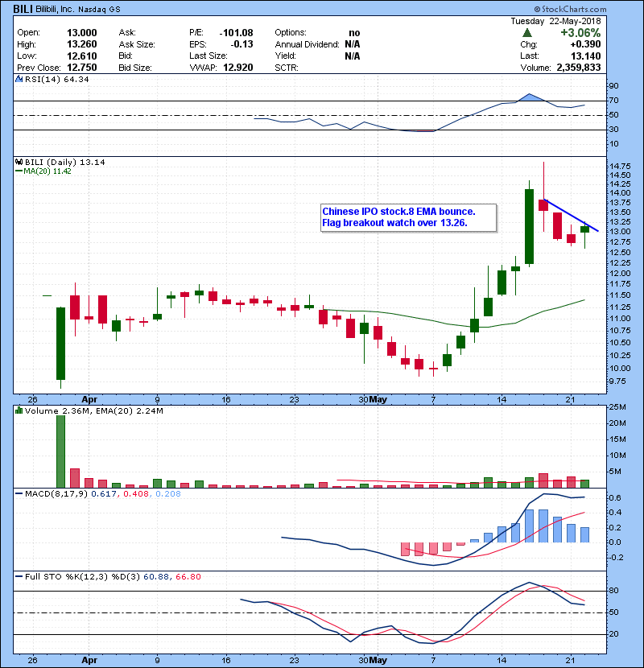Click the "MA(20) 11.42" legend entry
644x668 pixels.
coord(43,171)
